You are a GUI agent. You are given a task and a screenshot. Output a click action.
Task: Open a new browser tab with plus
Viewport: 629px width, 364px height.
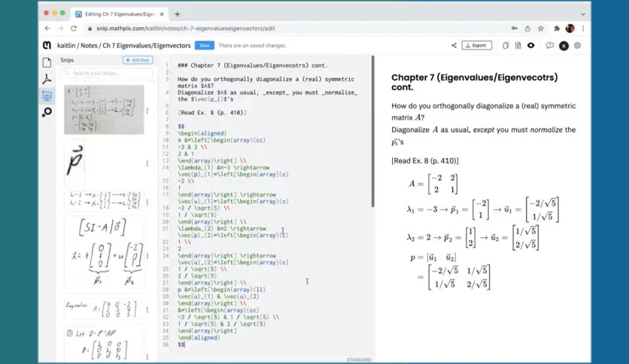[178, 14]
